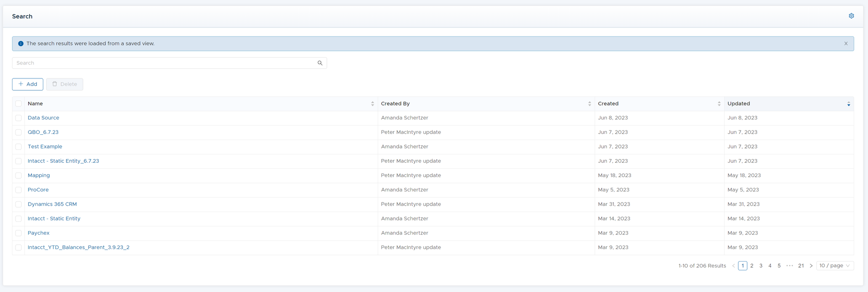Viewport: 868px width, 292px height.
Task: Open the Test Example link
Action: coord(45,146)
